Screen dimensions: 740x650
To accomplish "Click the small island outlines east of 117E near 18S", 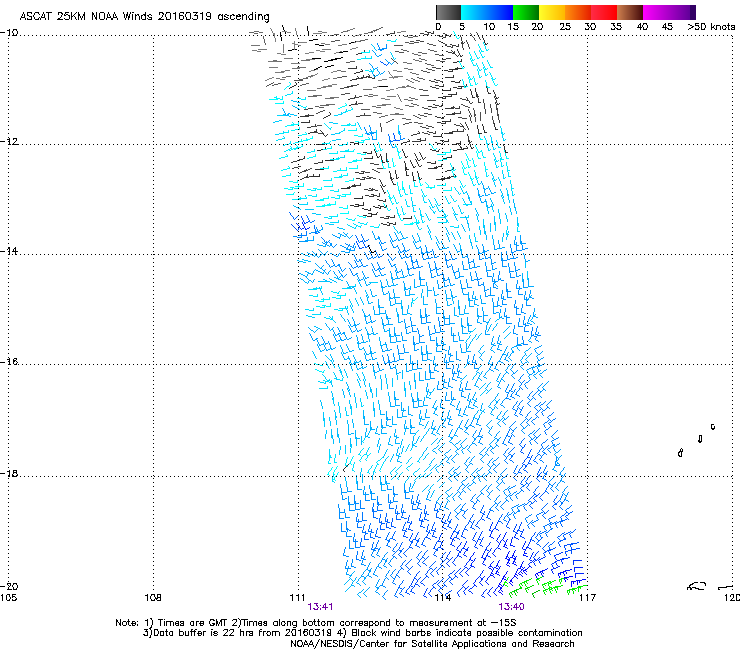I will [697, 440].
